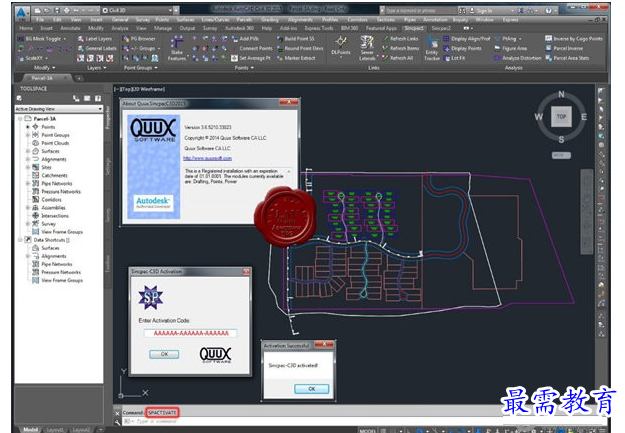Screen dimensions: 625x433
Task: Open the quuxsoft website link in About dialog
Action: (x=207, y=158)
